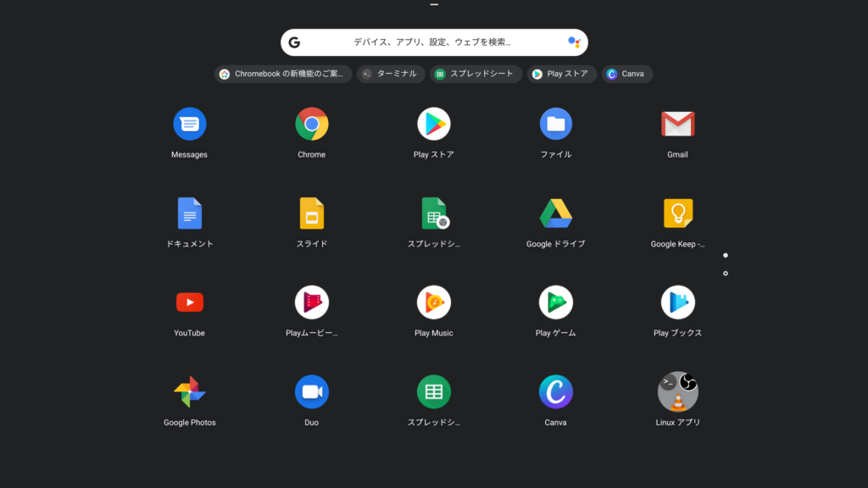Click the Play ストア suggestion chip
This screenshot has width=868, height=488.
click(x=562, y=75)
